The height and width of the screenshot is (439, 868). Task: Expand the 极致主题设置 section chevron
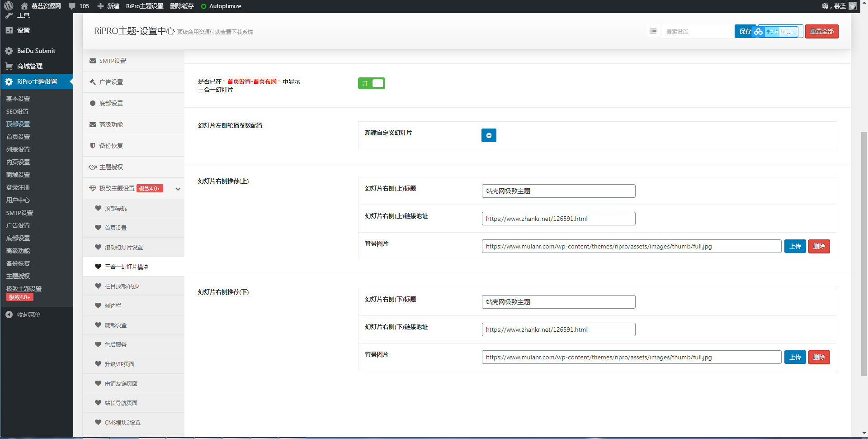(x=178, y=189)
